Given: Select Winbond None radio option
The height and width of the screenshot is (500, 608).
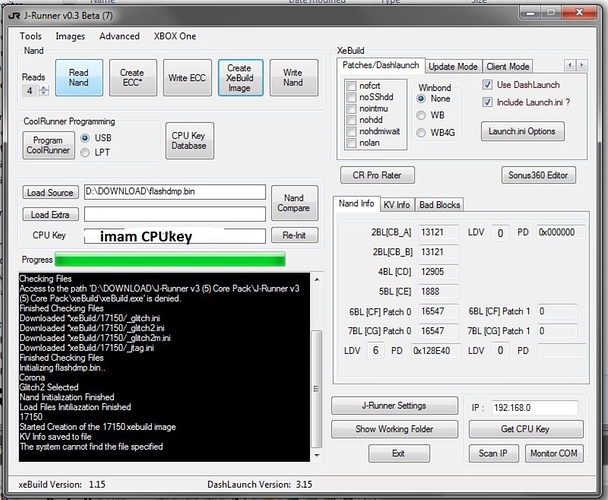Looking at the screenshot, I should tap(421, 99).
